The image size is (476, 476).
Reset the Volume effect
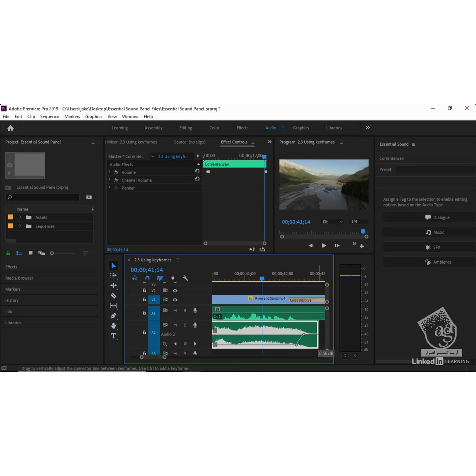tap(197, 171)
